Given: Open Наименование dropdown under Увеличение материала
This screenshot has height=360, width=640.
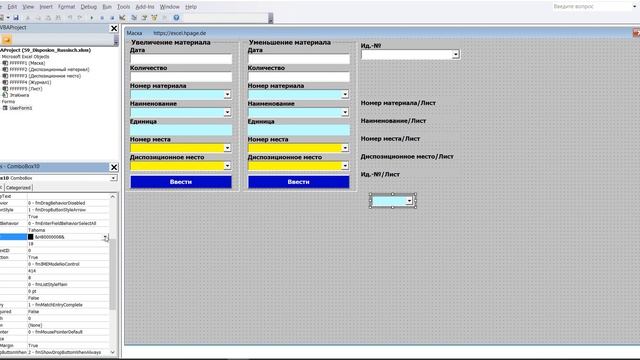Looking at the screenshot, I should [x=227, y=113].
